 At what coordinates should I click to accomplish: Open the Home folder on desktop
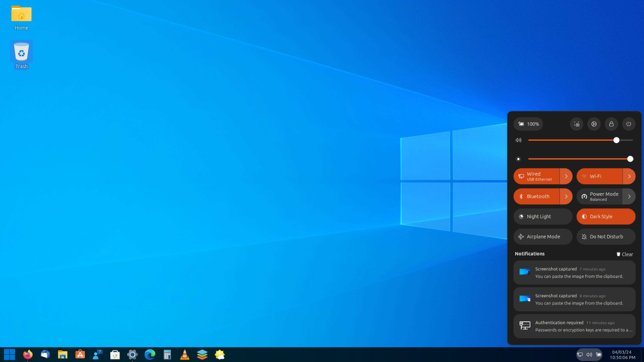tap(21, 18)
